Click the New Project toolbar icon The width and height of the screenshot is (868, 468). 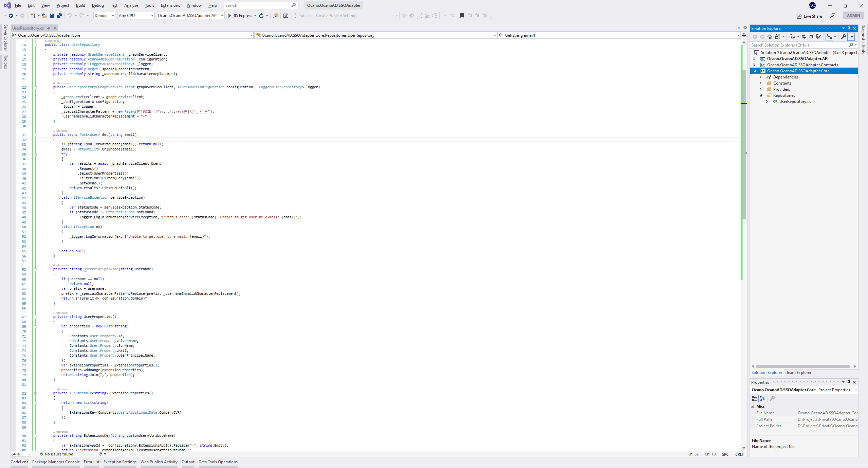[33, 16]
